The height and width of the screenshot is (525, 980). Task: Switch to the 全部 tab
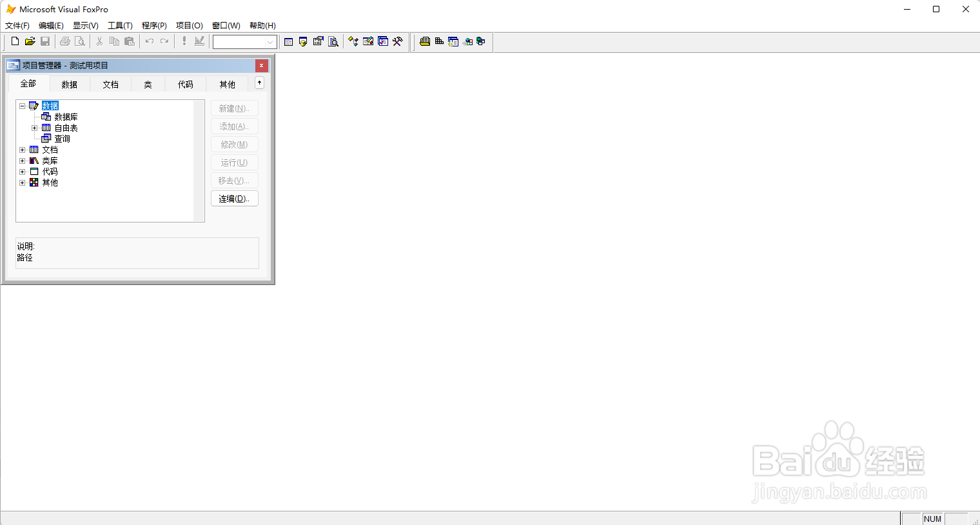[28, 84]
